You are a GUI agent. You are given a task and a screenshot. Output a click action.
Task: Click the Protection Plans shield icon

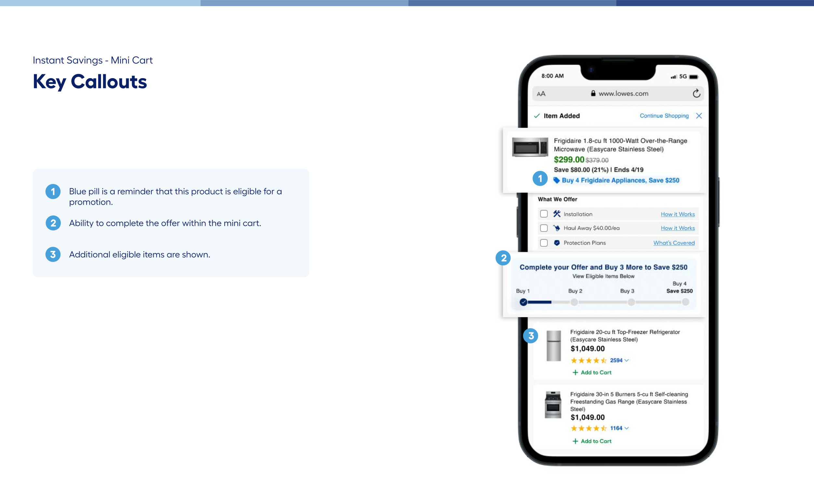coord(556,243)
